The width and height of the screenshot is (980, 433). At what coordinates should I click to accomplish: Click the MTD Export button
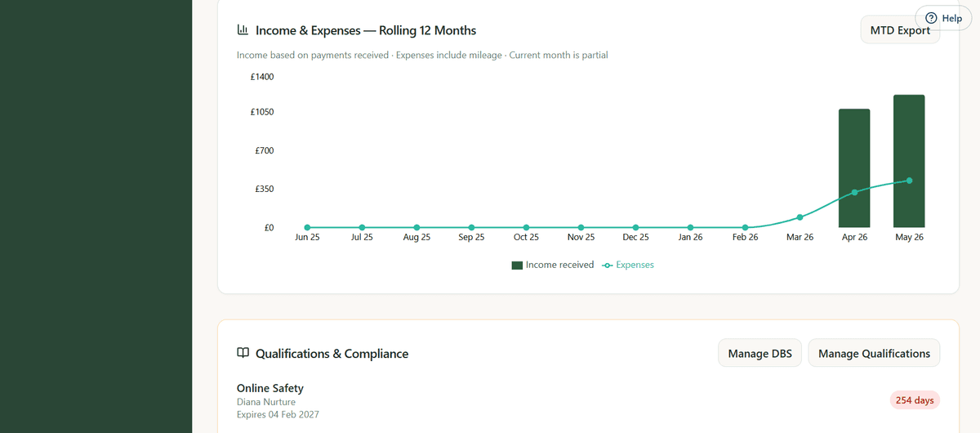pos(900,30)
